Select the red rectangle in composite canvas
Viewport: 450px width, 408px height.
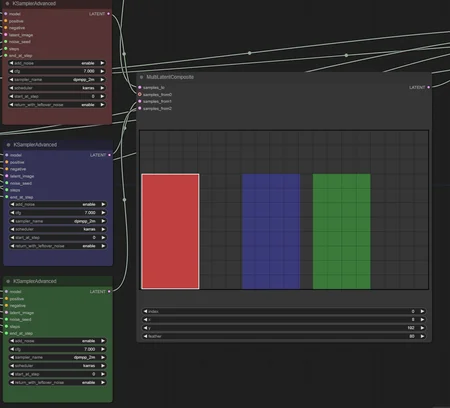(x=170, y=231)
